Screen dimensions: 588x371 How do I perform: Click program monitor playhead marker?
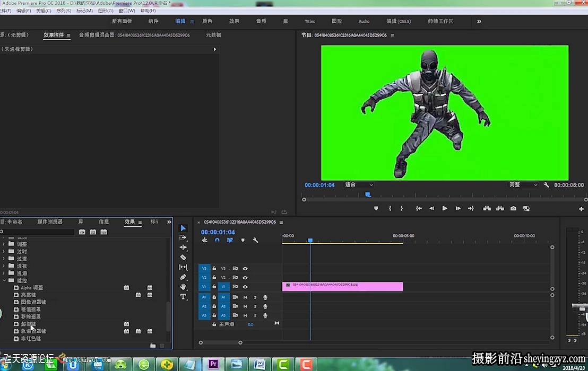pyautogui.click(x=368, y=195)
